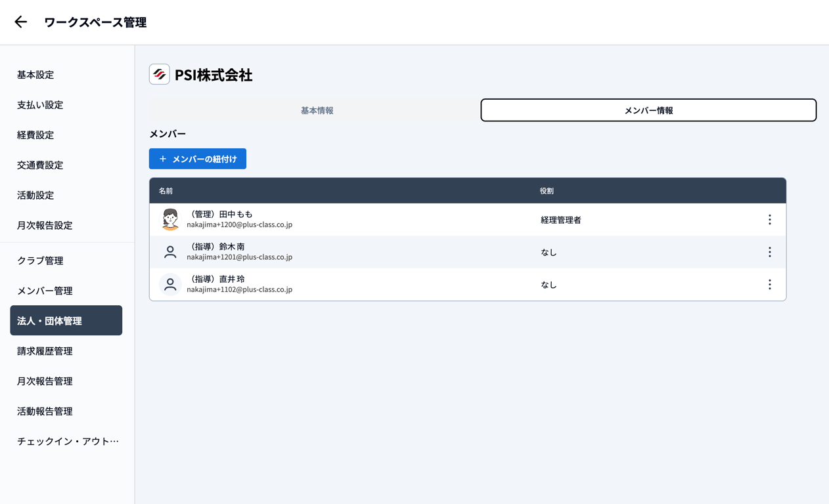This screenshot has height=504, width=829.
Task: Expand more actions for 直井 玲
Action: click(x=769, y=284)
